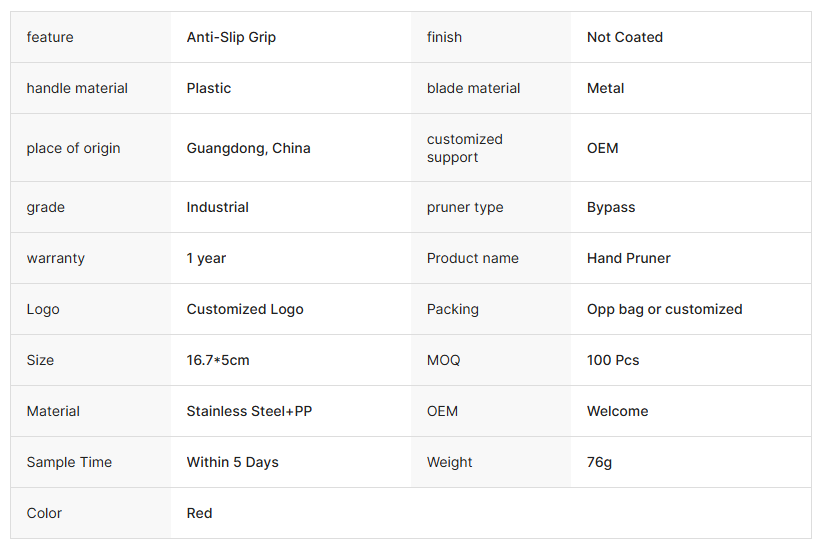Select 'Opp bag or customized' packing value
818x545 pixels.
click(x=664, y=309)
